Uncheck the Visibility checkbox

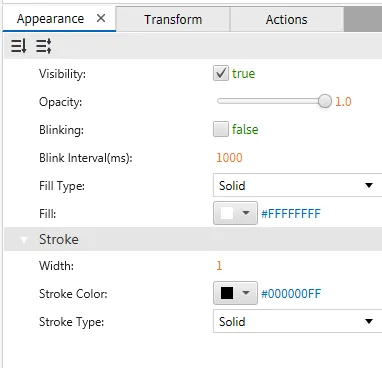tap(221, 73)
